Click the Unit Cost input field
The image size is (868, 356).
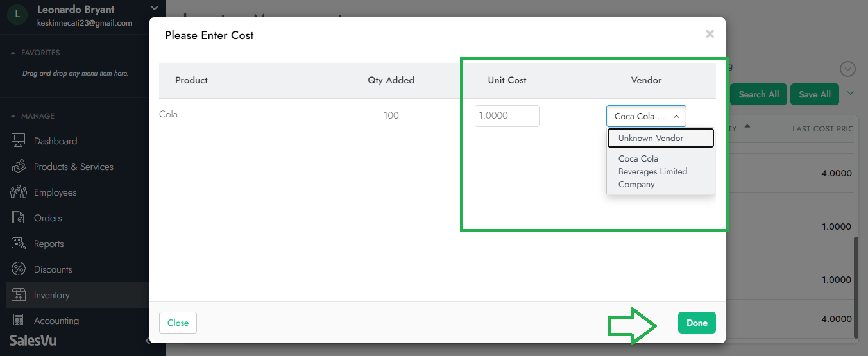click(507, 116)
